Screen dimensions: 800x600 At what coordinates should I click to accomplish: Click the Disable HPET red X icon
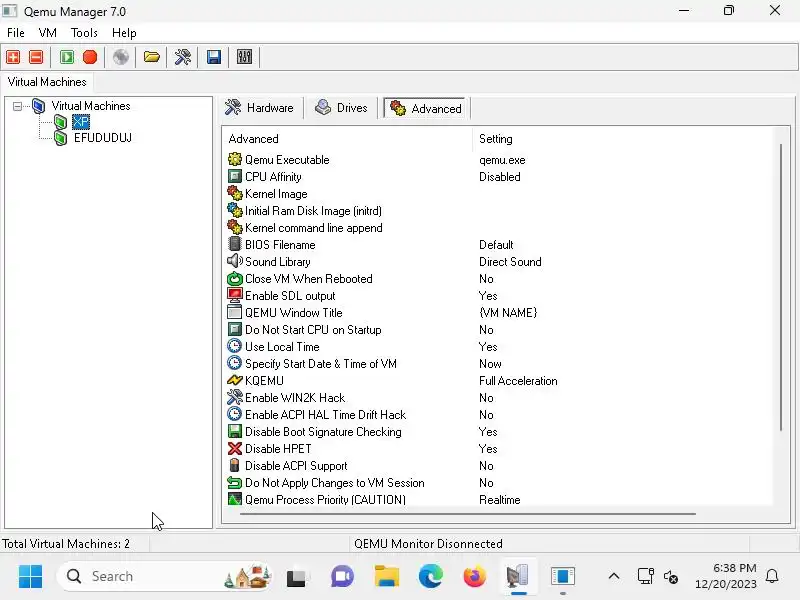point(235,448)
